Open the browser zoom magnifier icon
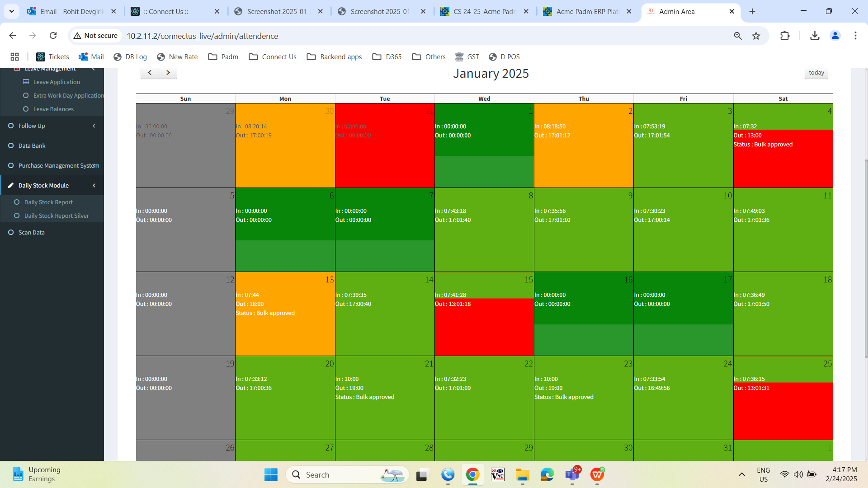868x488 pixels. [x=738, y=36]
